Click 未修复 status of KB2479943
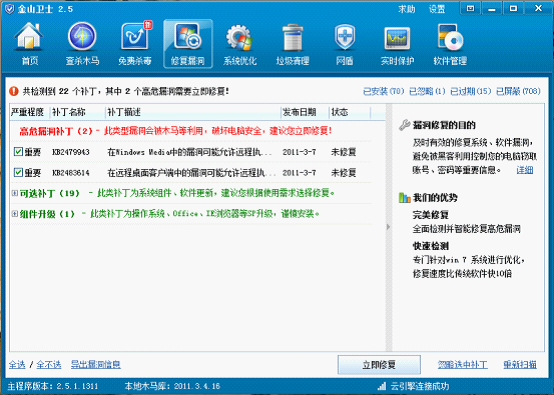The height and width of the screenshot is (395, 554). (x=343, y=152)
